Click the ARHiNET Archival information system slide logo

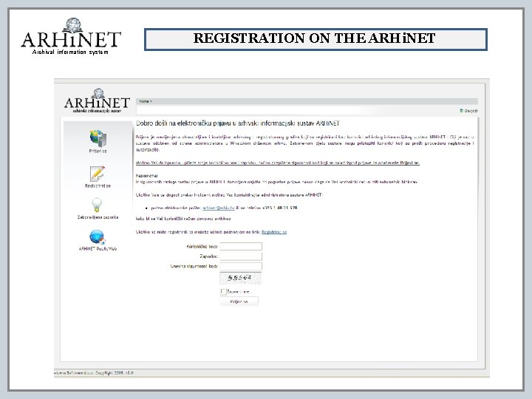tap(71, 36)
